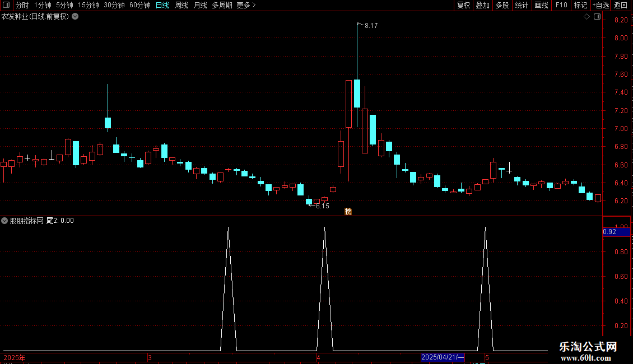Click the 2025年 label on time axis
Image resolution: width=633 pixels, height=364 pixels.
point(15,358)
